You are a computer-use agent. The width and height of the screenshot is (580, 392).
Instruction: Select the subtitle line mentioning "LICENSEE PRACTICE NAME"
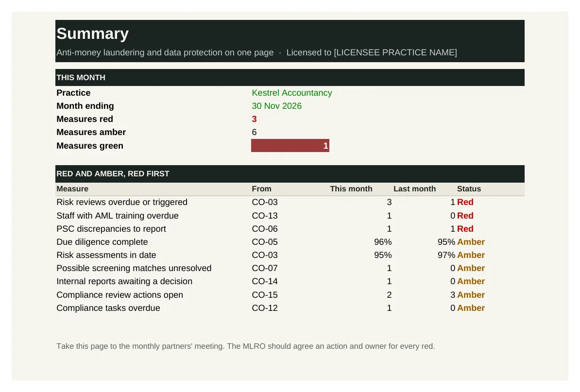(256, 52)
